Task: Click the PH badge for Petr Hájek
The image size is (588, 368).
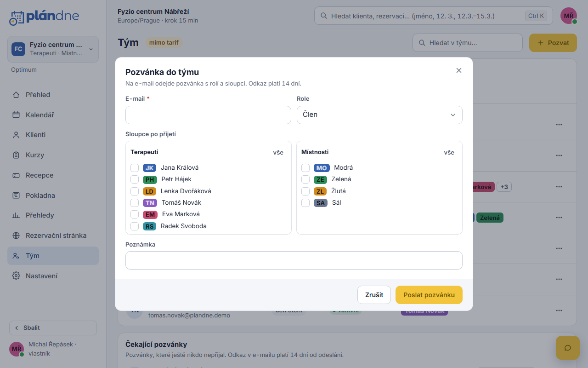Action: pos(150,179)
